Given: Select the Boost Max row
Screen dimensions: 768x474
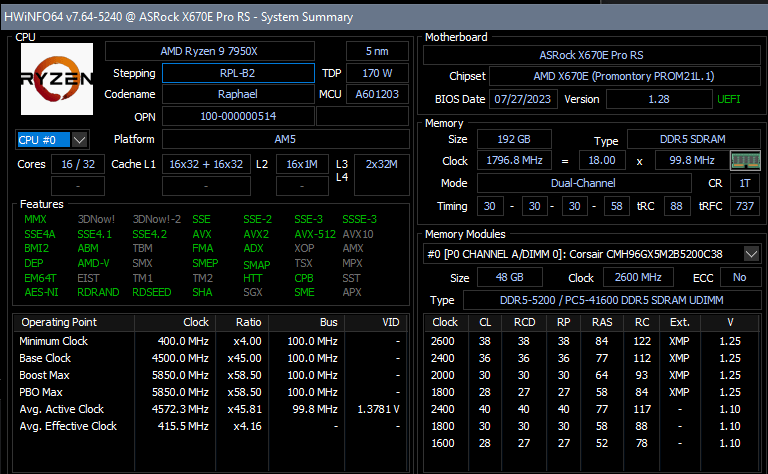Looking at the screenshot, I should pos(210,375).
